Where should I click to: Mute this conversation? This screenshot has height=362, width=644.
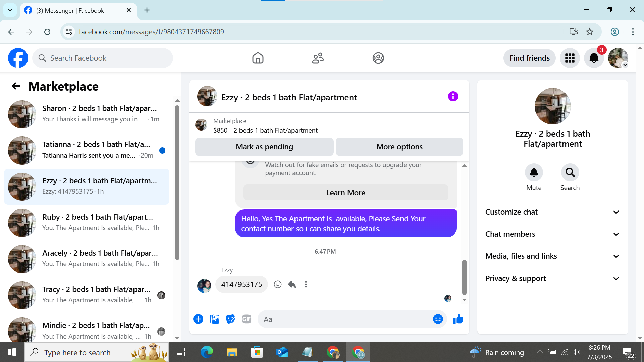tap(534, 173)
